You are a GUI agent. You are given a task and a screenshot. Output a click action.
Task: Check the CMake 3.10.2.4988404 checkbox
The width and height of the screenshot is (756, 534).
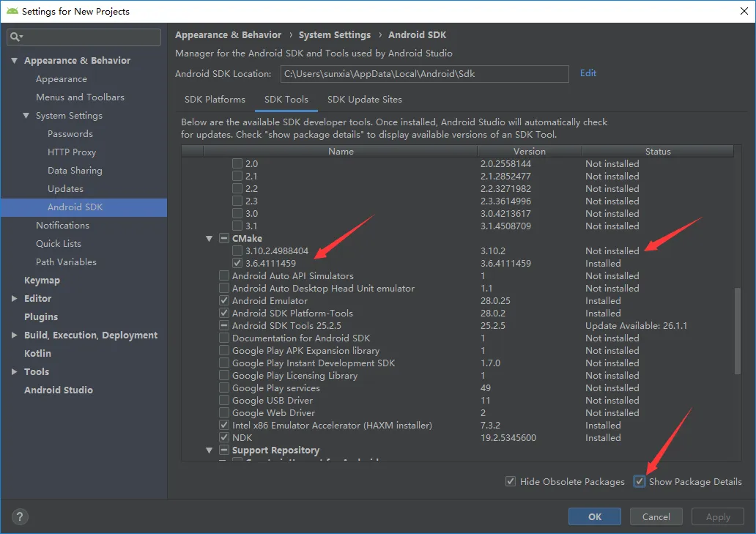tap(237, 251)
